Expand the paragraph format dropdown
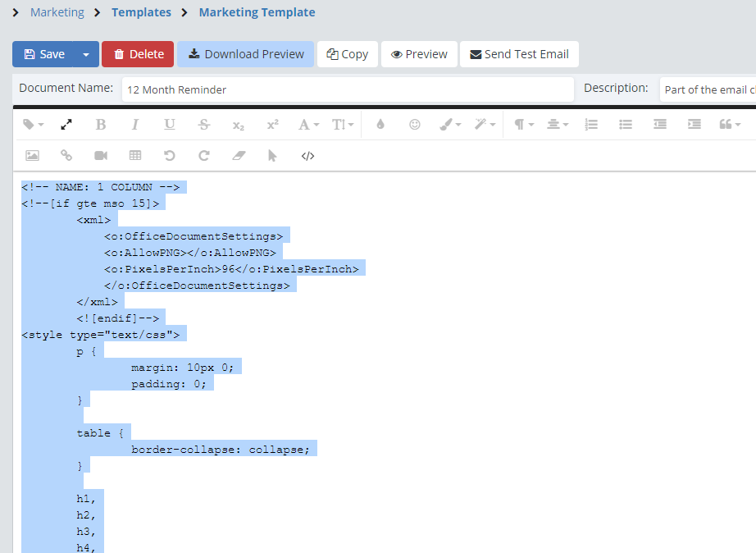Image resolution: width=756 pixels, height=553 pixels. 523,125
